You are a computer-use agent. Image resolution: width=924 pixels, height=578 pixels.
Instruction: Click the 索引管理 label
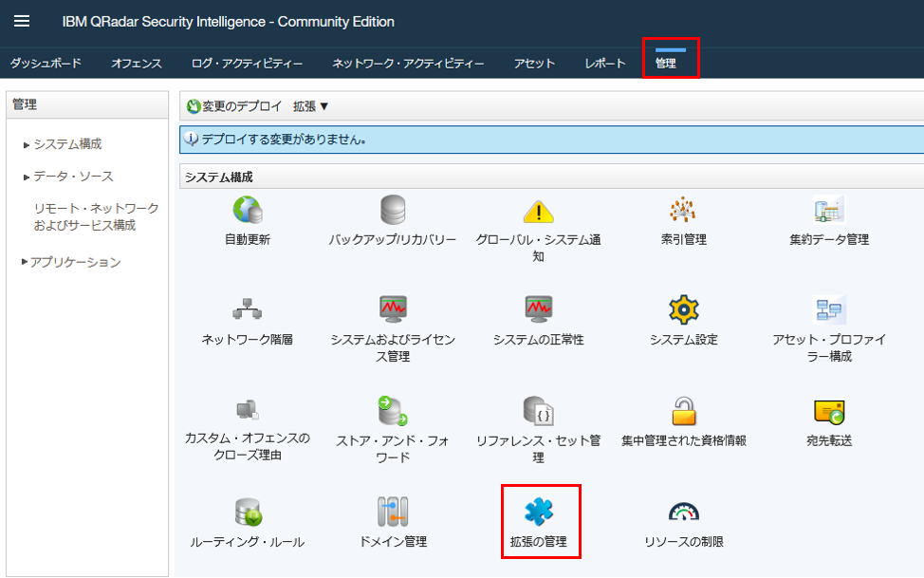[684, 239]
